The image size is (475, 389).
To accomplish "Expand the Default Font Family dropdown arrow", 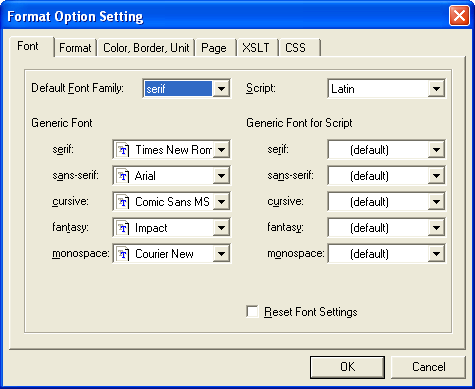I will (x=221, y=89).
